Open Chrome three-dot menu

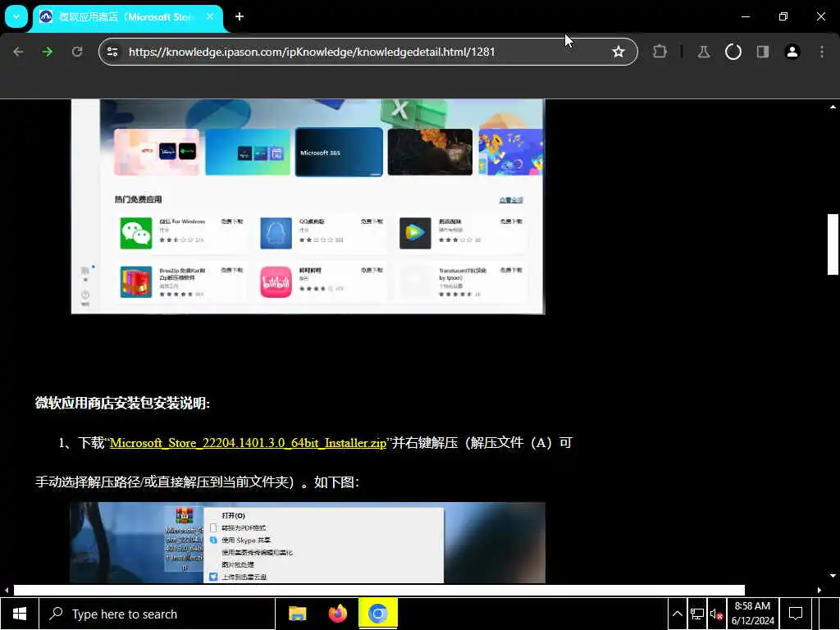coord(821,52)
